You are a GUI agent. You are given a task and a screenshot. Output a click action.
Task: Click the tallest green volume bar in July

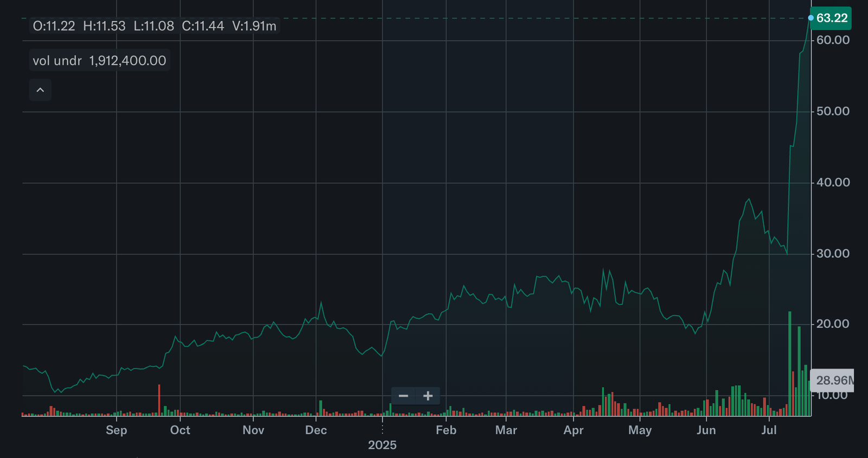790,364
